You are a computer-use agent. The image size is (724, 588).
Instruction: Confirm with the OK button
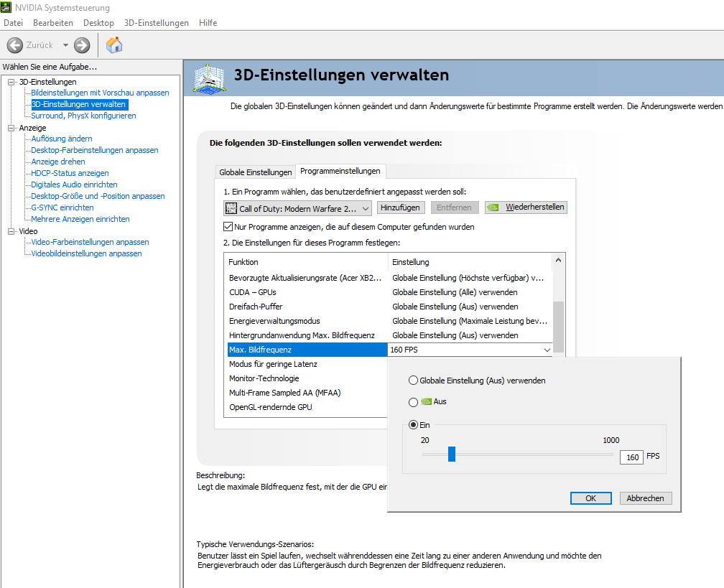tap(591, 498)
